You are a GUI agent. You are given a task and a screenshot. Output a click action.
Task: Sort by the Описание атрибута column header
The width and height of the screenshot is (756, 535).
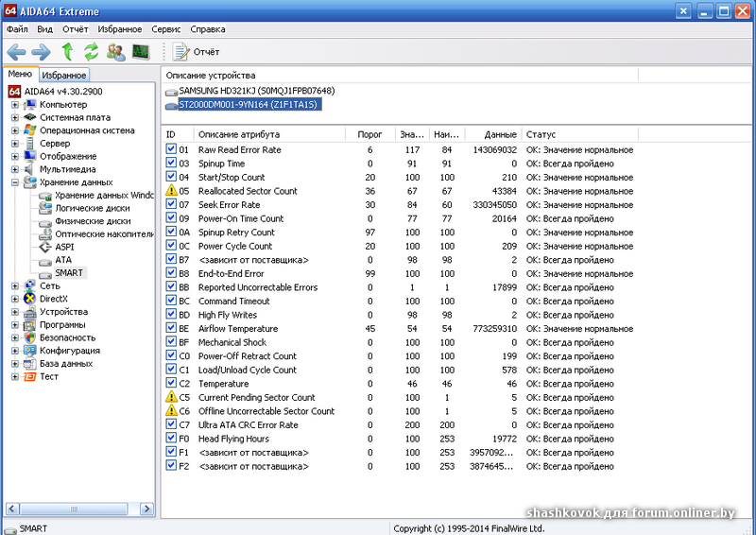tap(269, 134)
